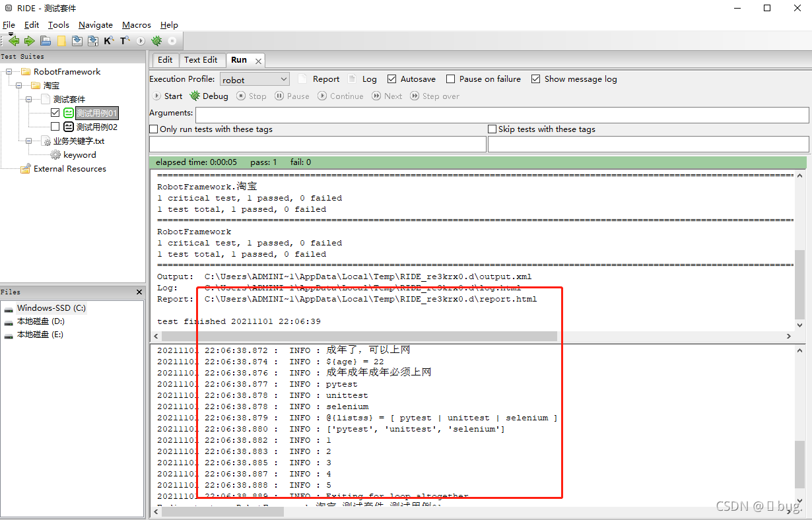Image resolution: width=812 pixels, height=520 pixels.
Task: Click the Continue button
Action: point(341,96)
